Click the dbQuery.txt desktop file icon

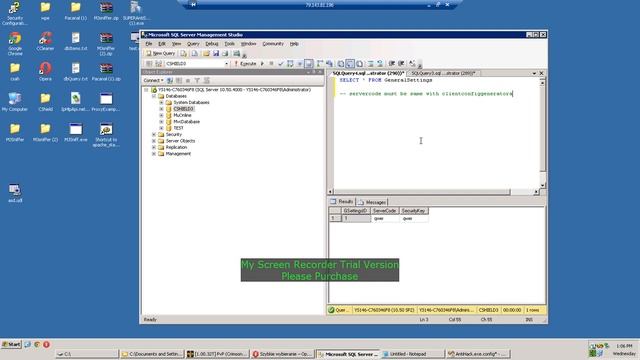(x=76, y=71)
